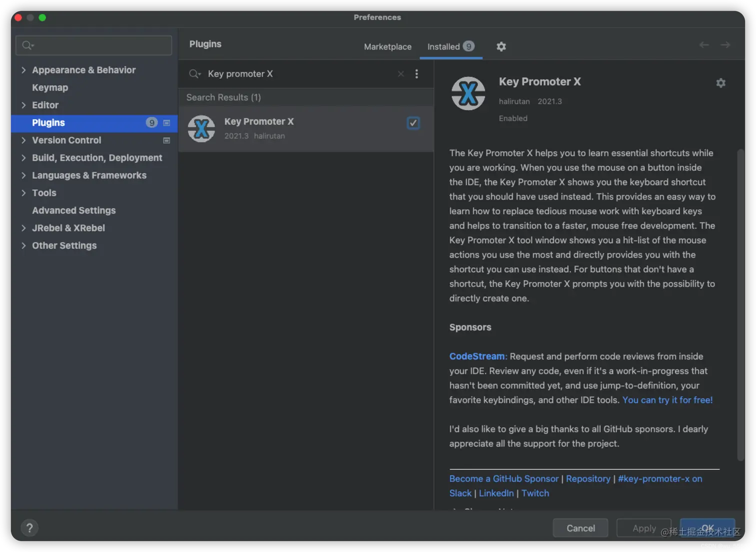Click the Sponsors heading
Image resolution: width=756 pixels, height=552 pixels.
470,327
